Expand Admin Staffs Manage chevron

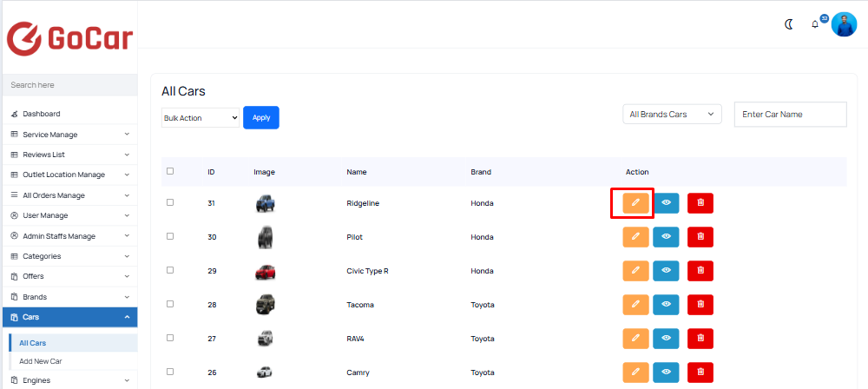127,236
